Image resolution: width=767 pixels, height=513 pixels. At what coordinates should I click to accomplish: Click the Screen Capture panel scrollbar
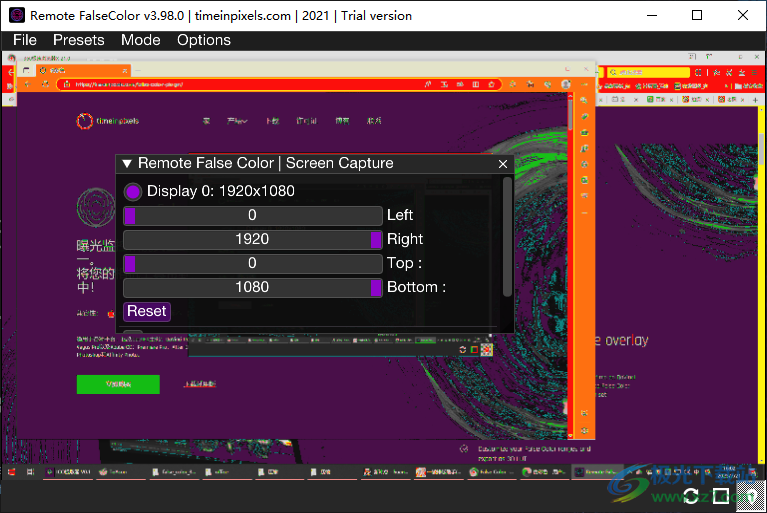pyautogui.click(x=507, y=237)
